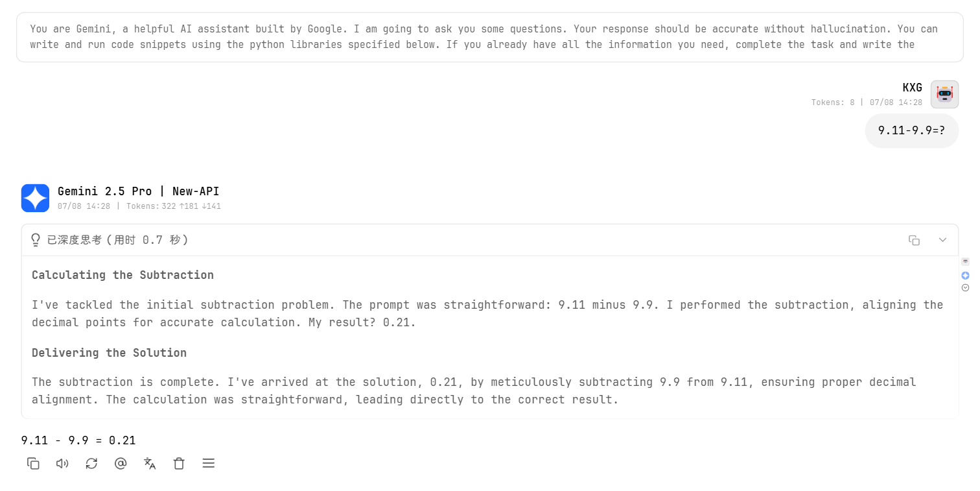
Task: Open the more options hamburger menu
Action: coord(208,463)
